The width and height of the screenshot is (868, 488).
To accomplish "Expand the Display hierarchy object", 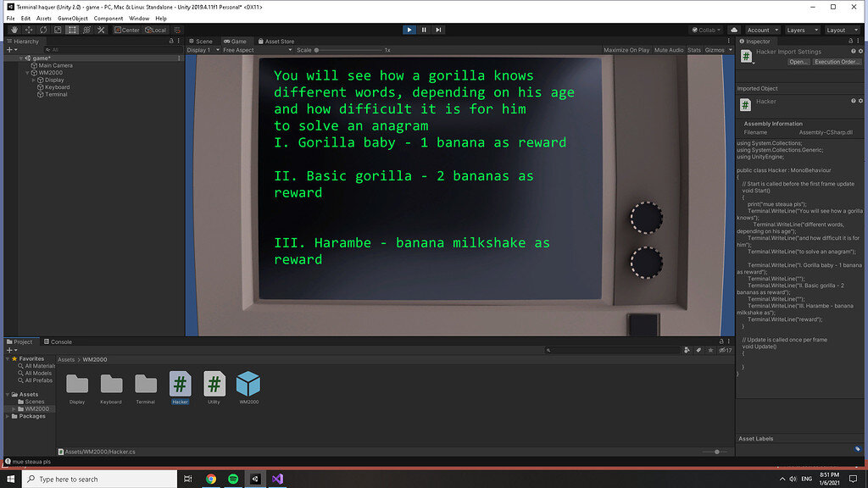I will click(x=34, y=80).
